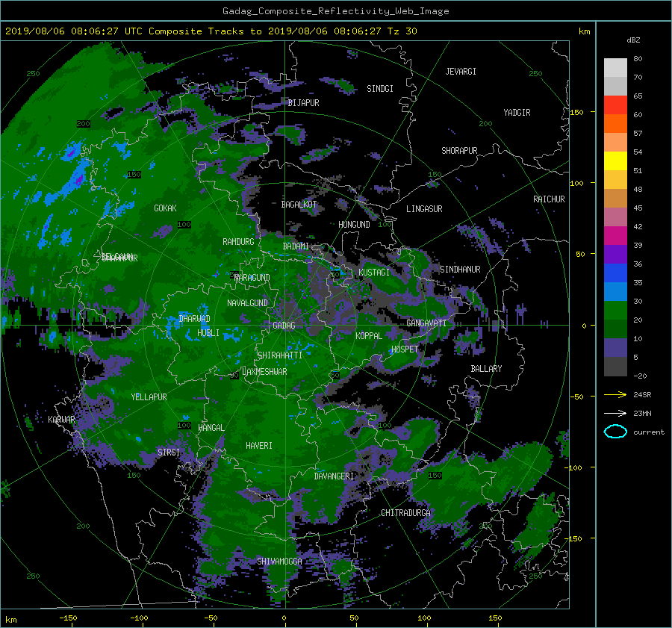The width and height of the screenshot is (672, 628).
Task: Click the SHIVAMOGGA city label
Action: 279,562
